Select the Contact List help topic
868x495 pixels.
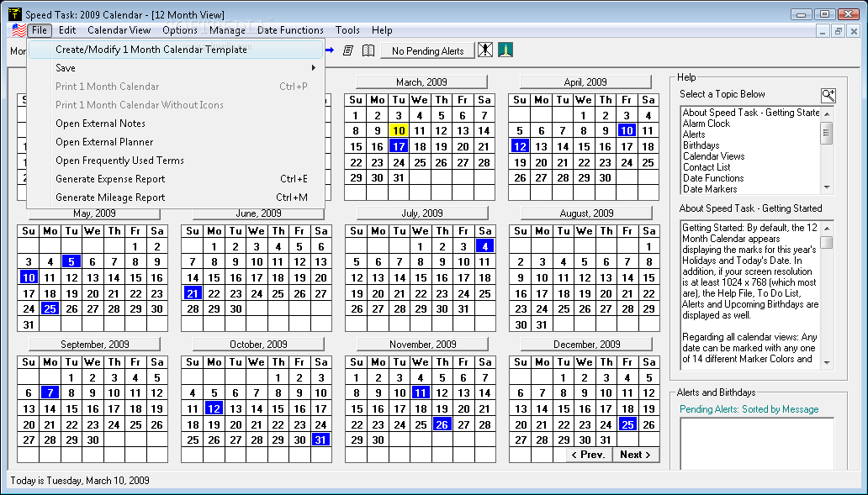click(x=707, y=167)
